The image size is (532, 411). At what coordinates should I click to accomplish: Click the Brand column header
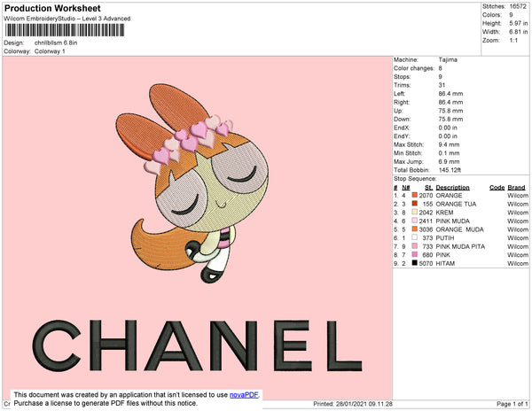(516, 188)
